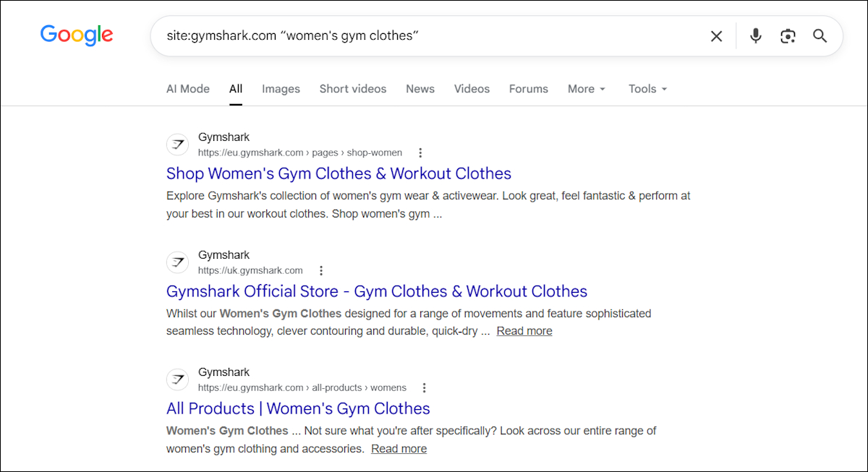The image size is (868, 472).
Task: Switch to News tab
Action: tap(420, 89)
